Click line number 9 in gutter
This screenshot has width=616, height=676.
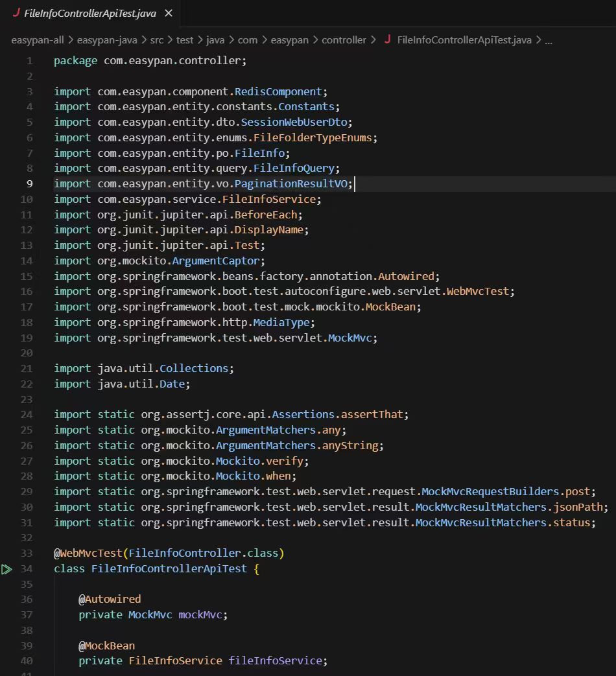point(29,183)
